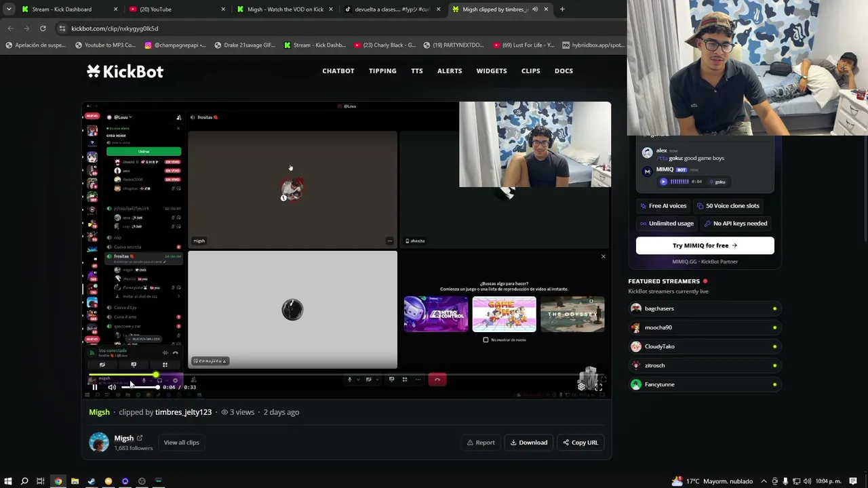868x488 pixels.
Task: Reload the current page
Action: (43, 28)
